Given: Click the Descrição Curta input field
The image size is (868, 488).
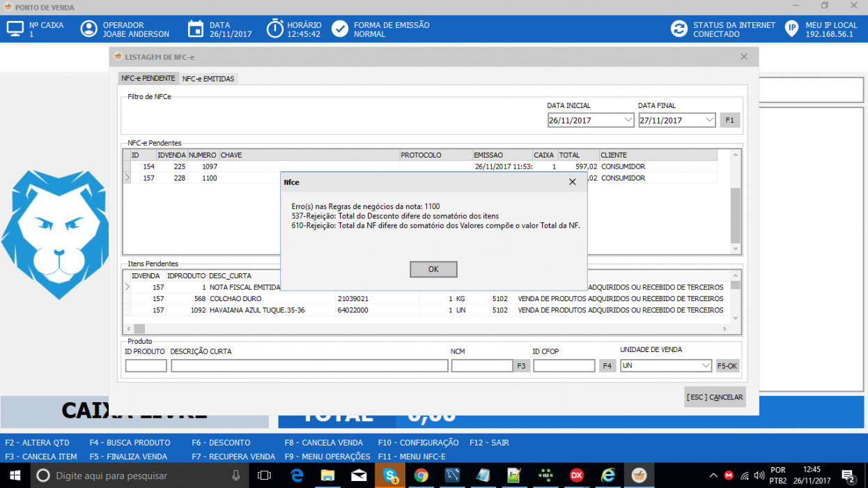Looking at the screenshot, I should [309, 365].
